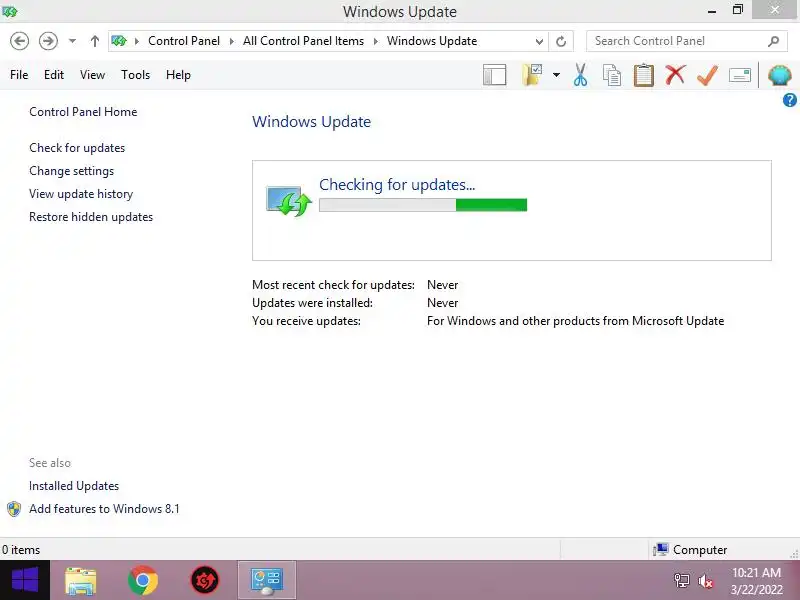Open the View menu
The height and width of the screenshot is (600, 800).
tap(92, 74)
